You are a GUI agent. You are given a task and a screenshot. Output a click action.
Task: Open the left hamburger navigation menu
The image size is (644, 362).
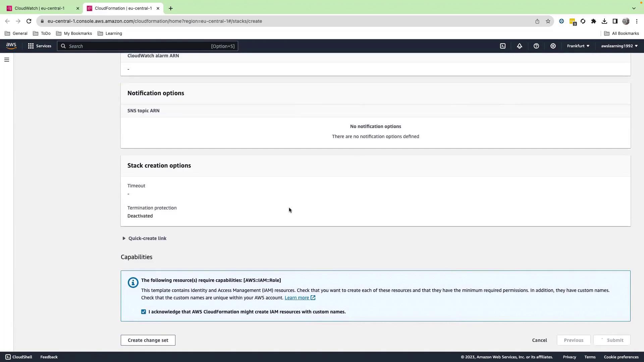pyautogui.click(x=7, y=60)
